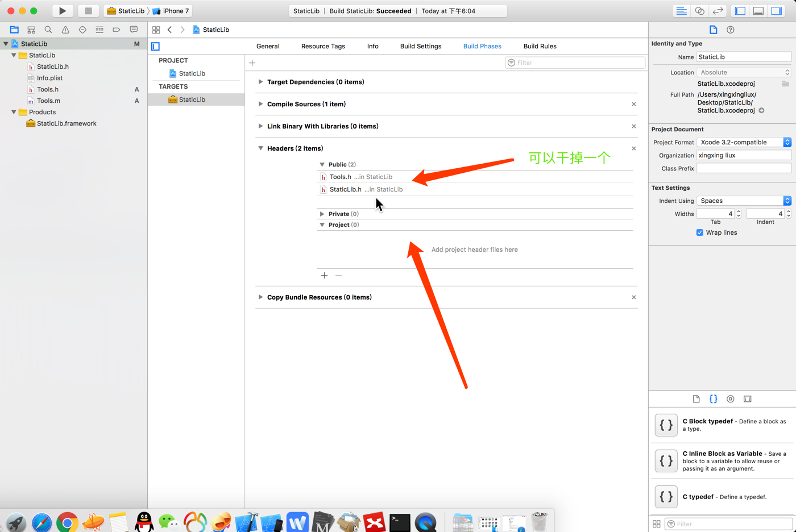The width and height of the screenshot is (796, 532).
Task: Expand the Private headers group
Action: (x=322, y=214)
